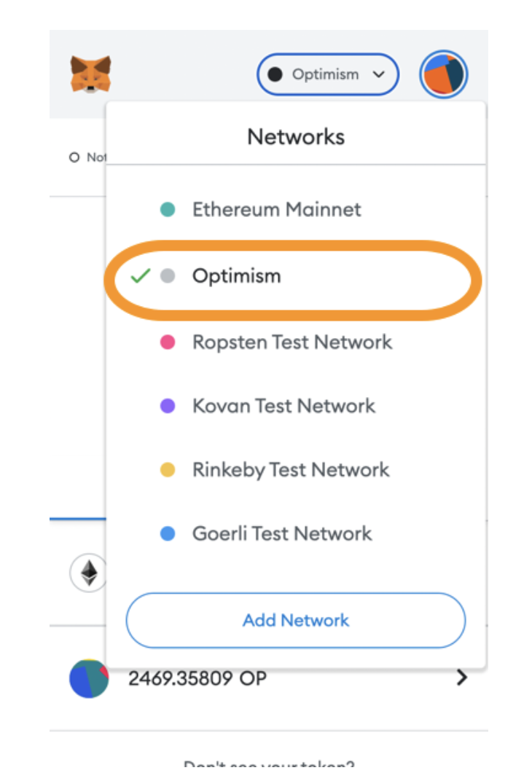Click the MetaMask fox logo
Screen dimensions: 532x781
pyautogui.click(x=90, y=74)
